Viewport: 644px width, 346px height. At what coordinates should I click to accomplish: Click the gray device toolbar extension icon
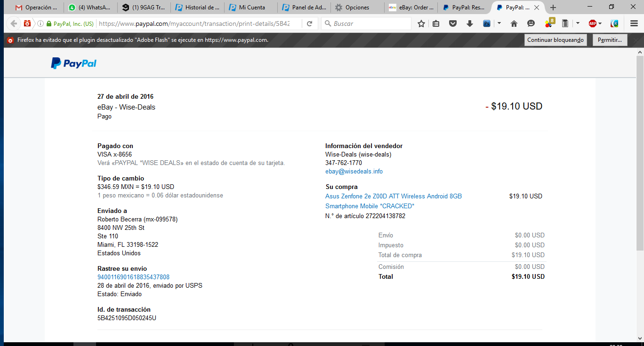[565, 24]
